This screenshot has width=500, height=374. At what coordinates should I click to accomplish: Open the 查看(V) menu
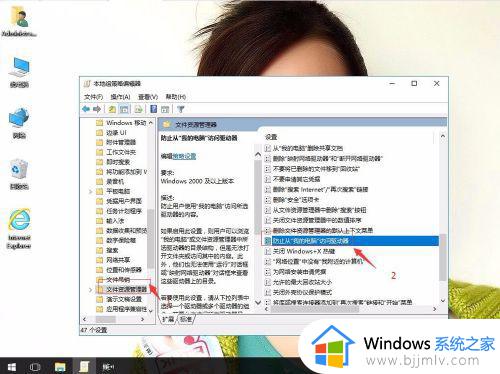click(x=148, y=97)
